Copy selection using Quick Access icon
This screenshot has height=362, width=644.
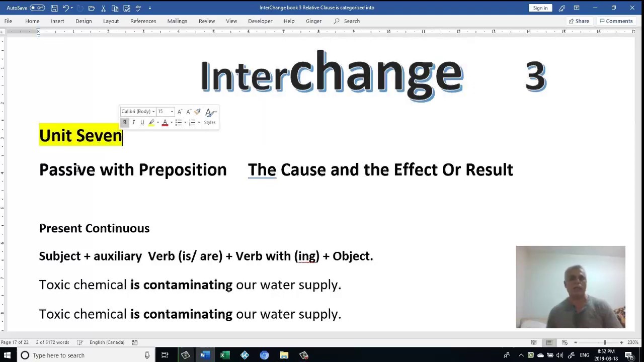coord(115,8)
